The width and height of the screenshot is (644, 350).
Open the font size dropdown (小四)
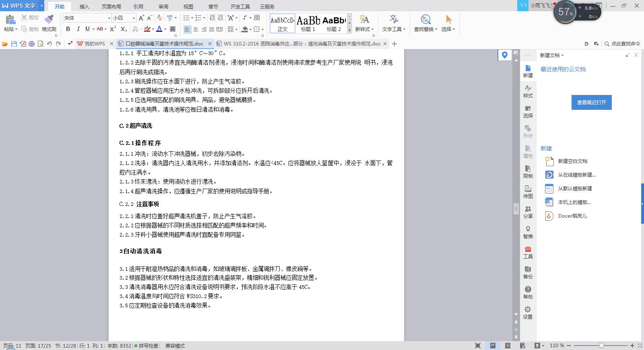point(134,18)
